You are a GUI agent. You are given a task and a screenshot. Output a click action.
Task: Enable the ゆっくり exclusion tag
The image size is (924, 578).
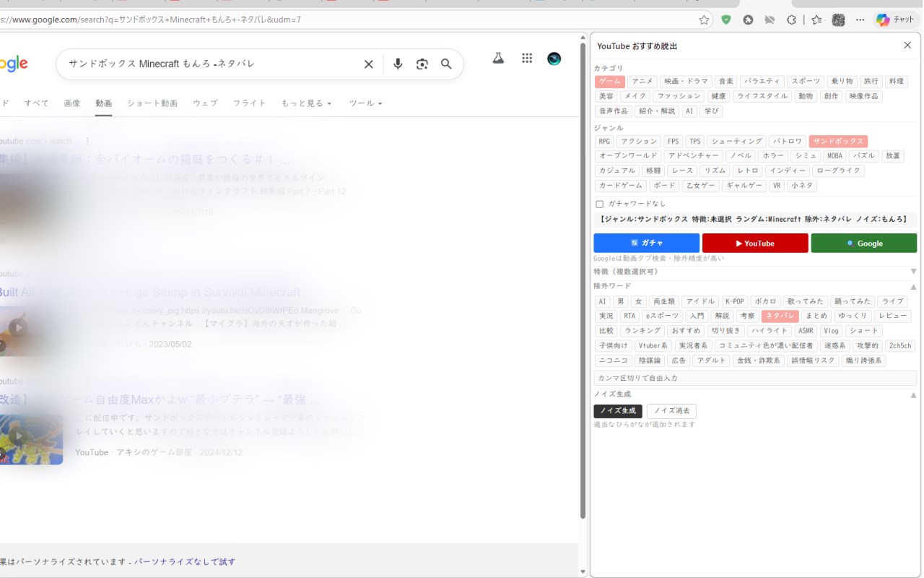click(x=853, y=316)
